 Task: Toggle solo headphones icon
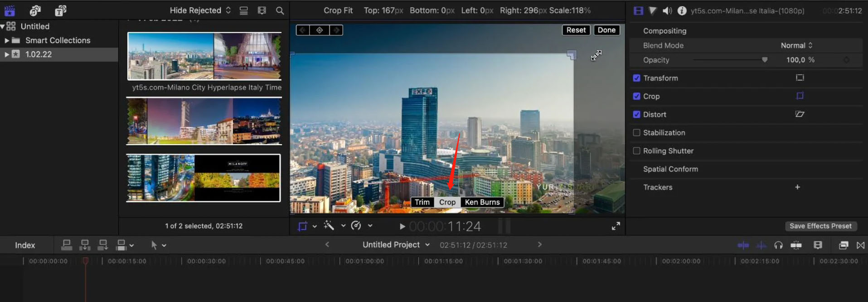[779, 245]
